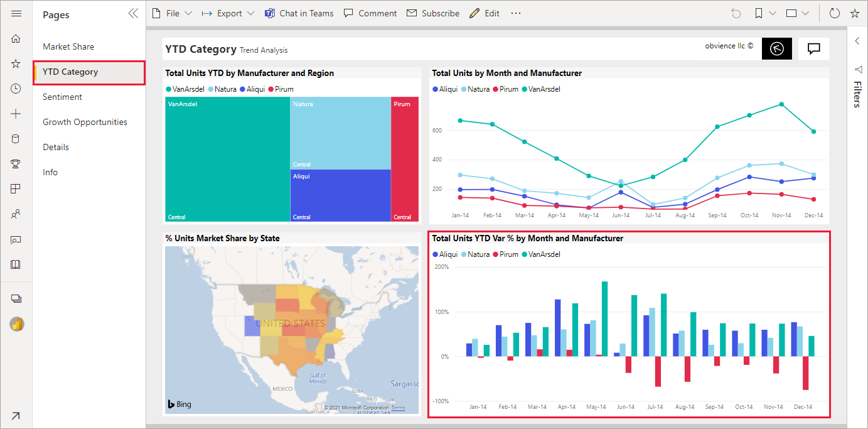Open the Info page
This screenshot has height=429, width=868.
[50, 172]
